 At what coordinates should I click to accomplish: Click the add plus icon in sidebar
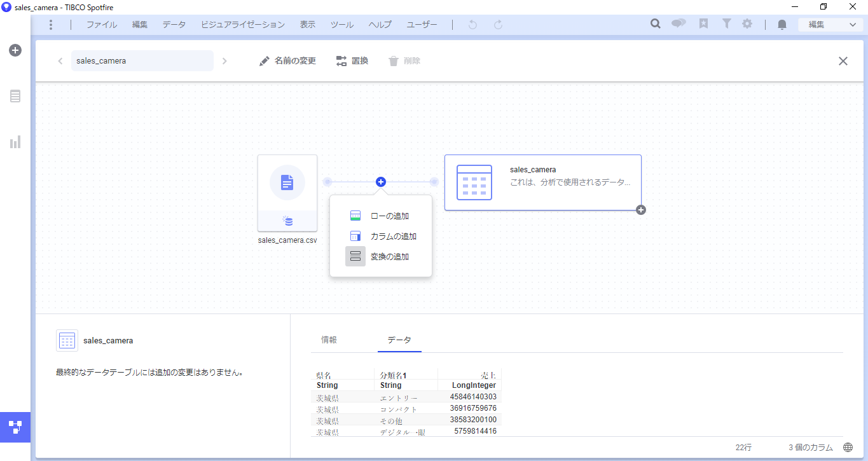click(15, 50)
